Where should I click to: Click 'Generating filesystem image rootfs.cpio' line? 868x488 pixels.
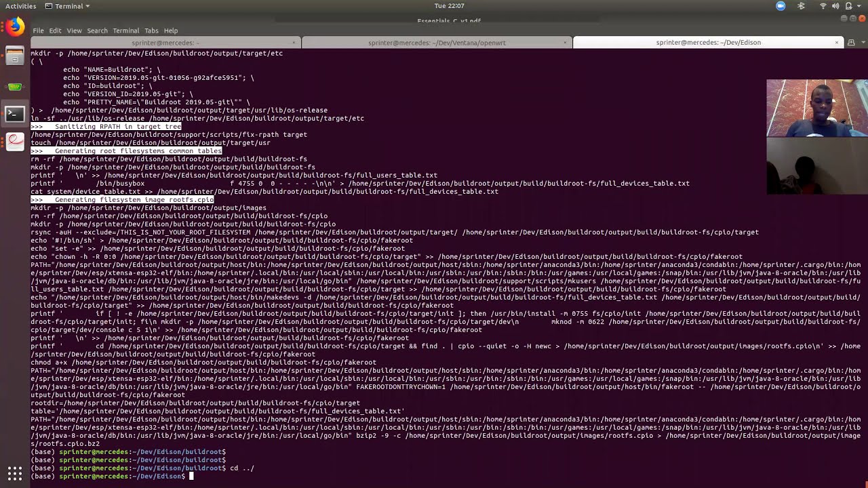[x=122, y=200]
